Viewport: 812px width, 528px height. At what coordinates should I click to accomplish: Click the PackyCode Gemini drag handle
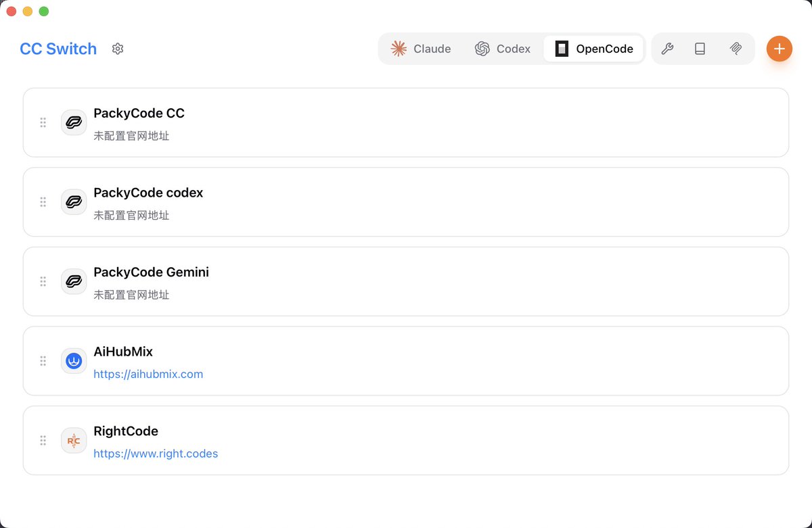tap(43, 281)
